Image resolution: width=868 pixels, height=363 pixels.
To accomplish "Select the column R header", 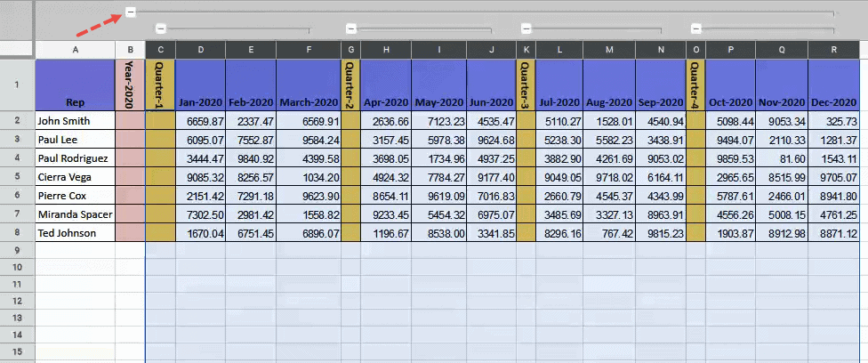I will [833, 50].
